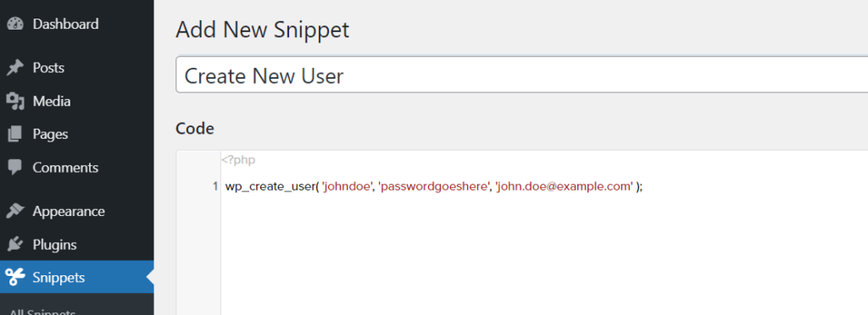Click the Appearance paintbrush icon
This screenshot has width=868, height=315.
[15, 212]
